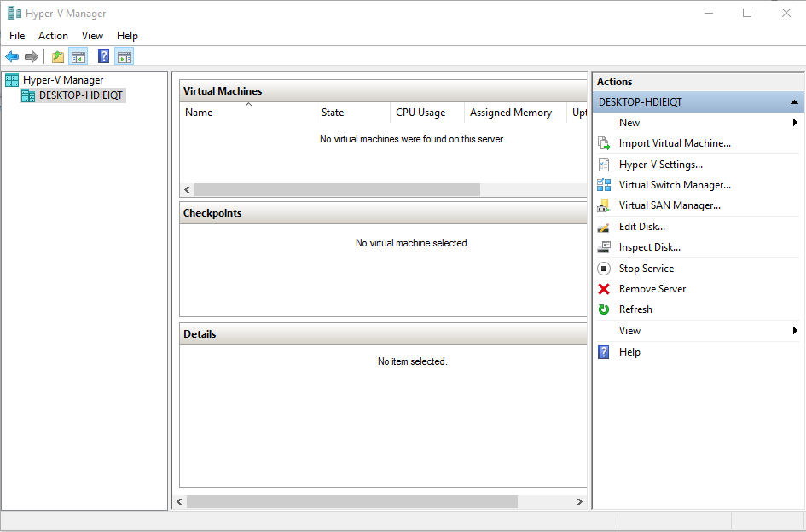Image resolution: width=806 pixels, height=532 pixels.
Task: Minimize the Hyper-V Manager window
Action: (x=709, y=14)
